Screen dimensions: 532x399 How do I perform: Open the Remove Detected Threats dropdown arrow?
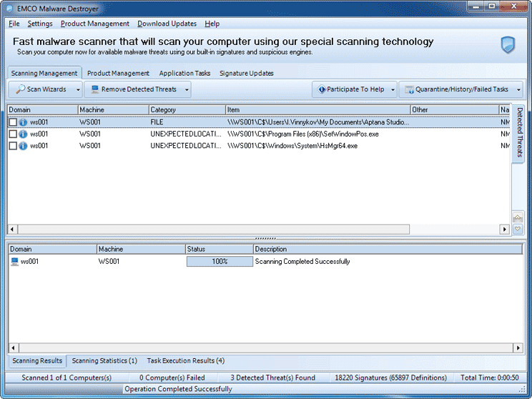(187, 89)
